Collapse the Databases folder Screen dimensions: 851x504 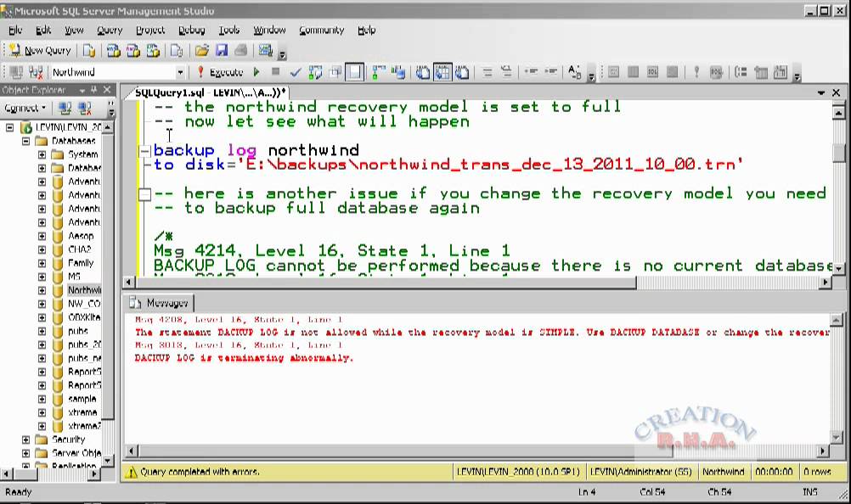click(25, 141)
